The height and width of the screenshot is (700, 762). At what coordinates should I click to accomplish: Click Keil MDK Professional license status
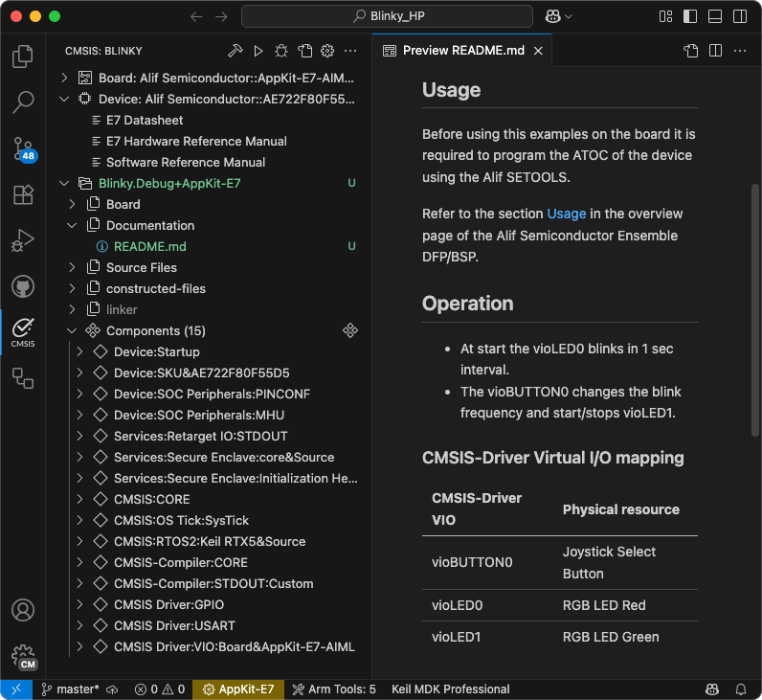450,689
